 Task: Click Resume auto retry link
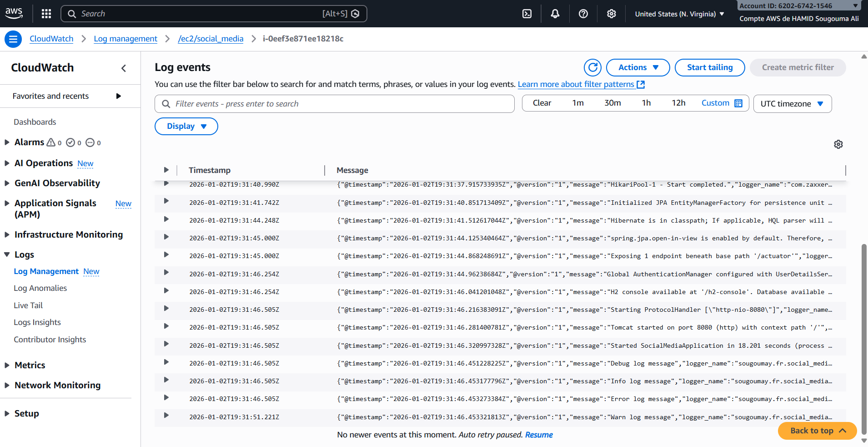point(539,435)
